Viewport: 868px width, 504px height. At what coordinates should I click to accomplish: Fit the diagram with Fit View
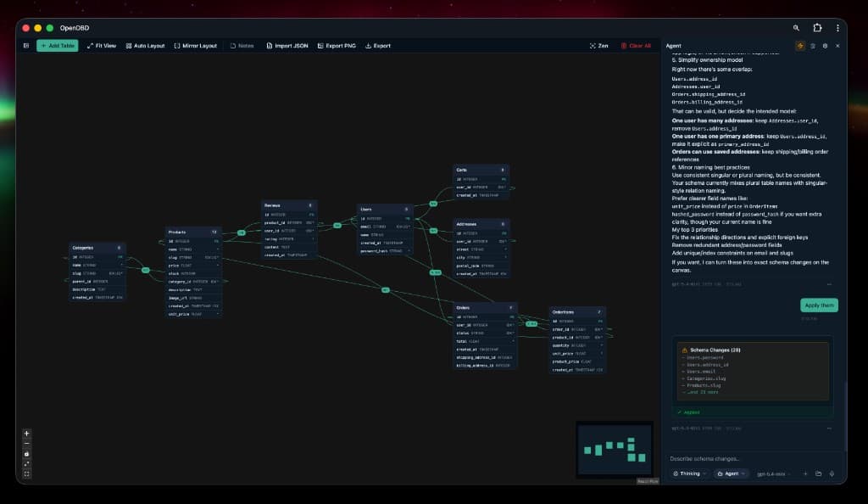click(102, 46)
